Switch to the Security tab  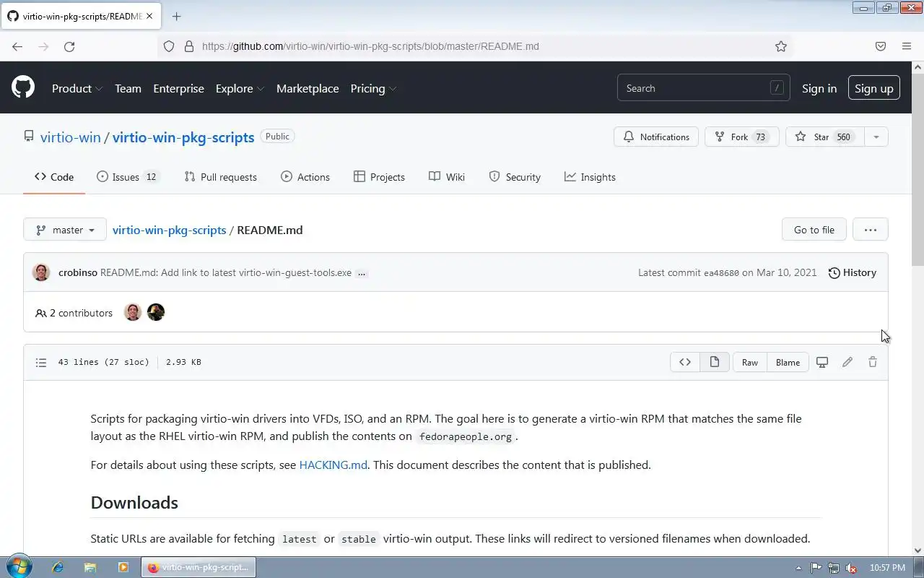click(515, 177)
